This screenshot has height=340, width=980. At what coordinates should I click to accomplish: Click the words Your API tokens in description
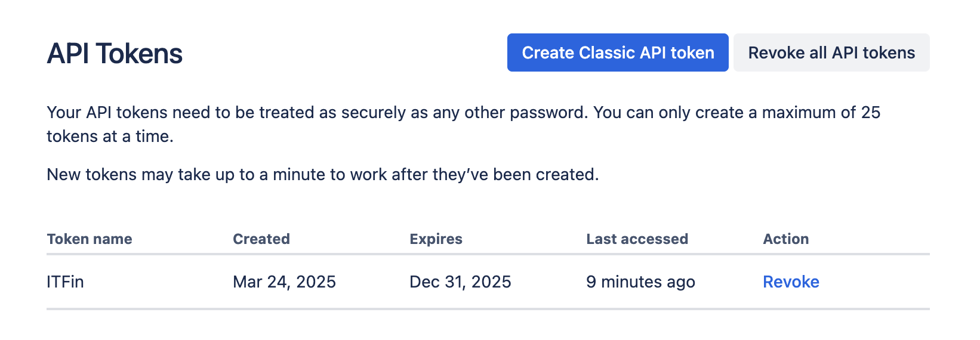(107, 113)
